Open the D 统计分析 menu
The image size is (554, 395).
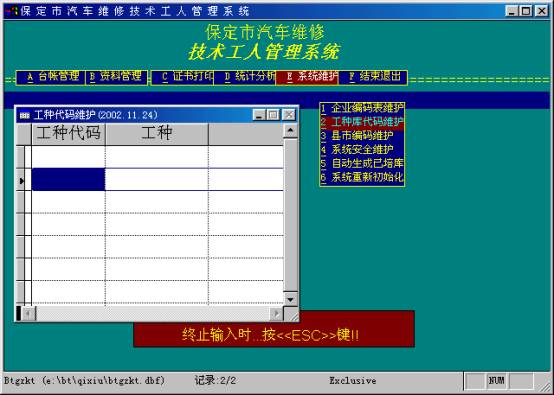click(244, 77)
